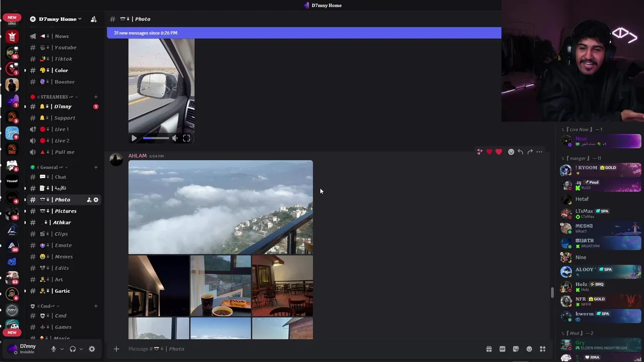Open the sticker picker
Viewport: 644px width, 362px height.
[x=516, y=349]
